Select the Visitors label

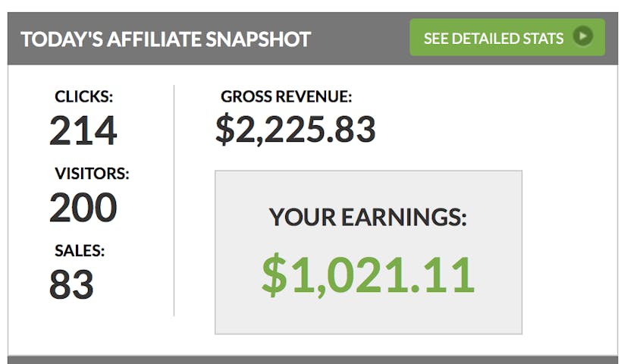point(92,174)
